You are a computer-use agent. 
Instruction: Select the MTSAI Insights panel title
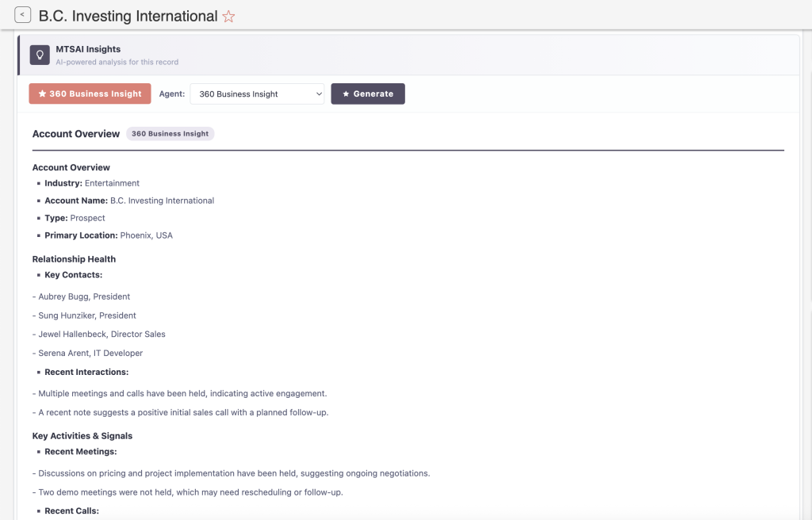88,49
